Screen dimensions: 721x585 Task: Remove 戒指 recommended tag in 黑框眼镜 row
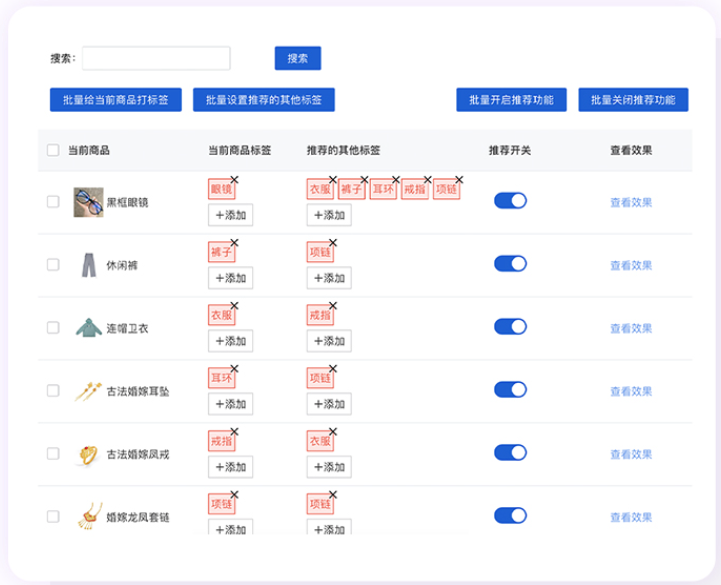click(x=428, y=180)
